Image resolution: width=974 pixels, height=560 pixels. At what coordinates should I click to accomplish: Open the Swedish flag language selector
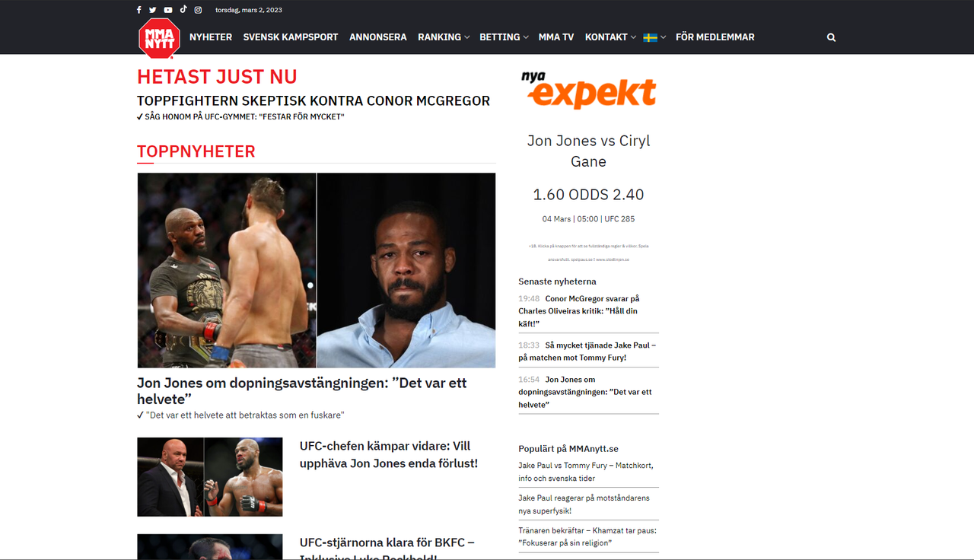654,37
